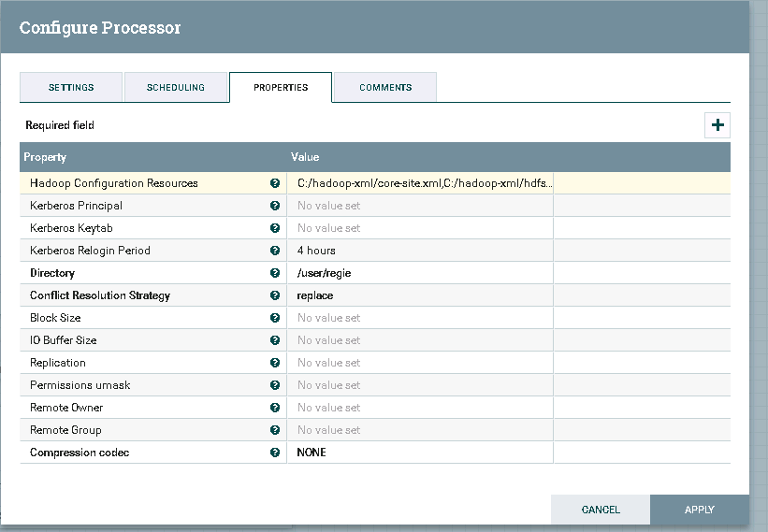The height and width of the screenshot is (532, 768).
Task: Click help icon next to Block Size
Action: pos(275,318)
